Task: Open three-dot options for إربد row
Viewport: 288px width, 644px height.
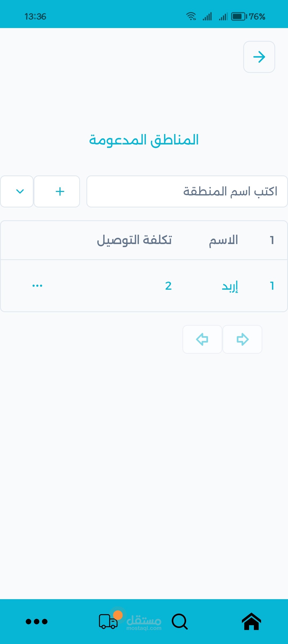Action: pyautogui.click(x=37, y=286)
